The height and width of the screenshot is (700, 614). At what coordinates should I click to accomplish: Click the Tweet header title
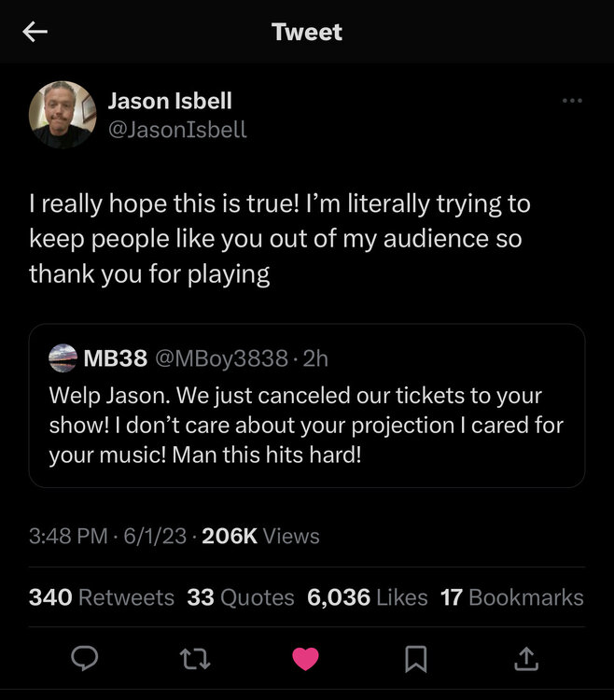pyautogui.click(x=307, y=32)
